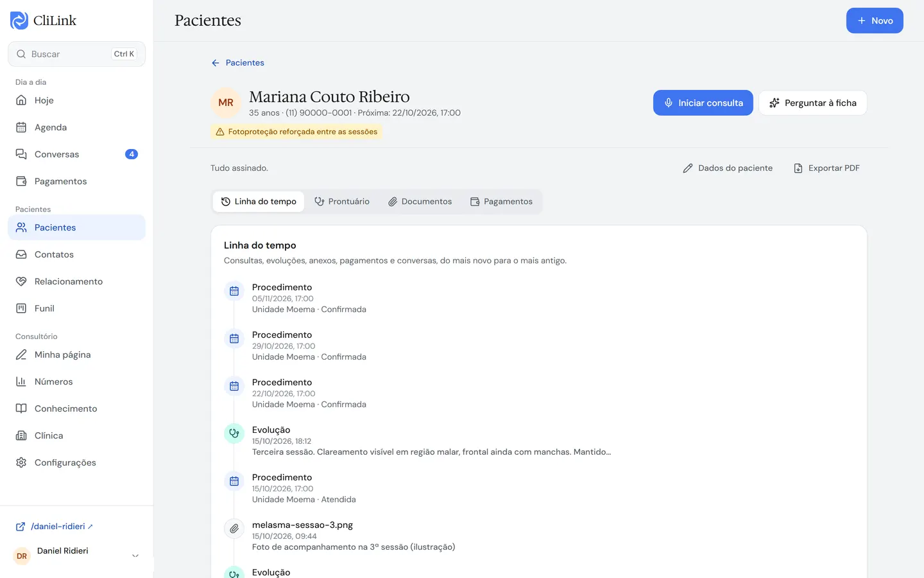Click the CliLink logo icon
The height and width of the screenshot is (578, 924).
[x=19, y=21]
